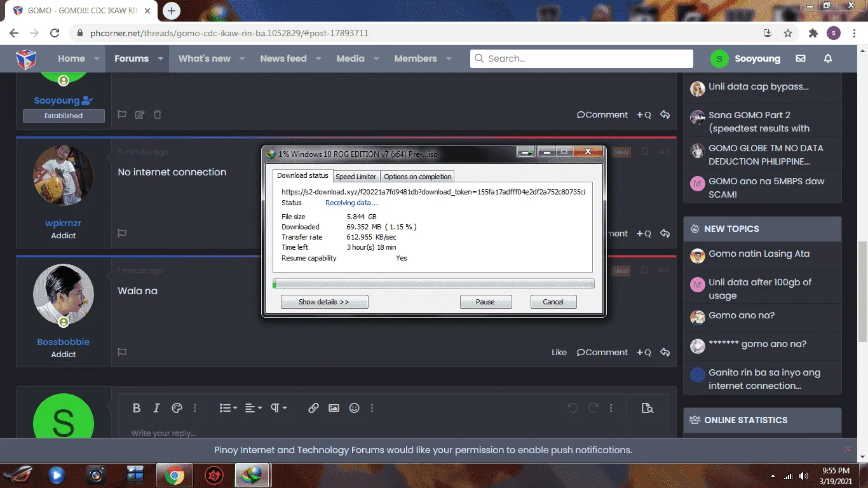The image size is (868, 488).
Task: Click the volume icon in system tray
Action: coord(804,476)
